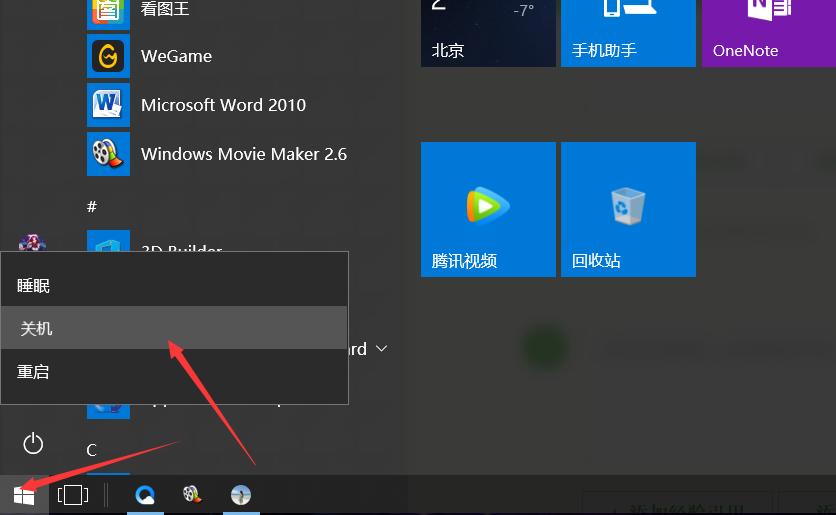836x515 pixels.
Task: Open the blue browser taskbar icon
Action: point(145,495)
